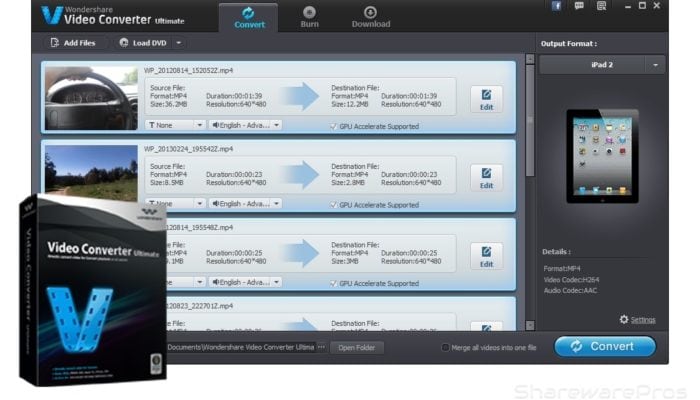Select the landscape sky video thumbnail
This screenshot has width=700, height=400.
(x=91, y=173)
